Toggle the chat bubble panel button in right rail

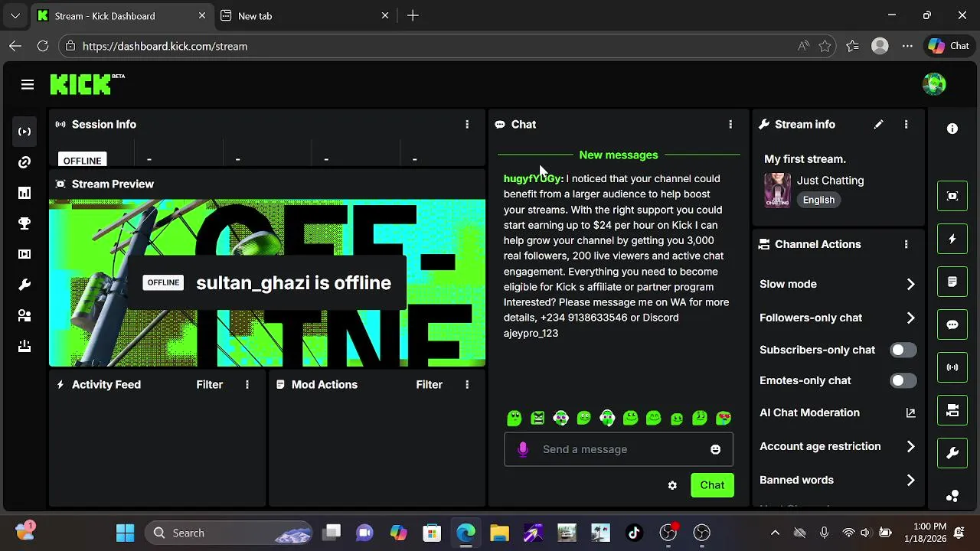point(952,324)
